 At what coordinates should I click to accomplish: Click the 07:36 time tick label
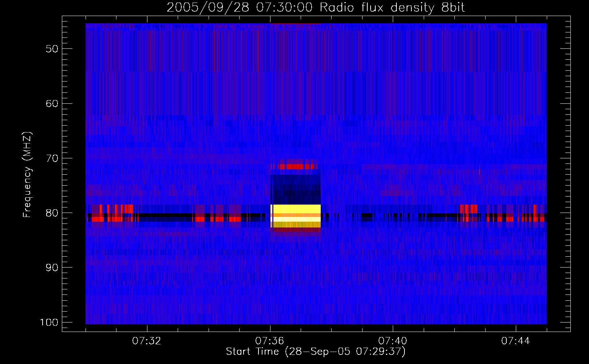[x=270, y=341]
